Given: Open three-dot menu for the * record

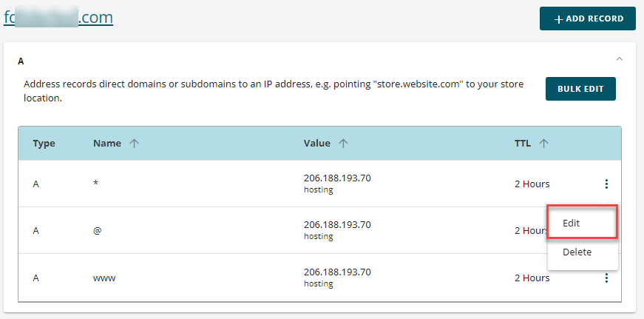Looking at the screenshot, I should coord(606,184).
